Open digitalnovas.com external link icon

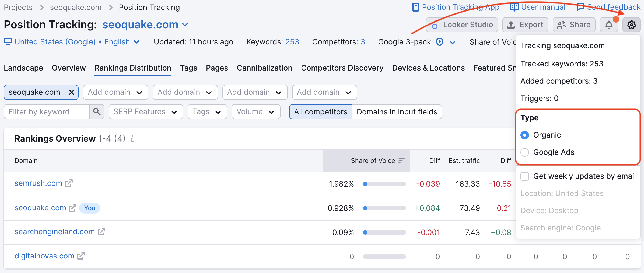click(x=81, y=256)
